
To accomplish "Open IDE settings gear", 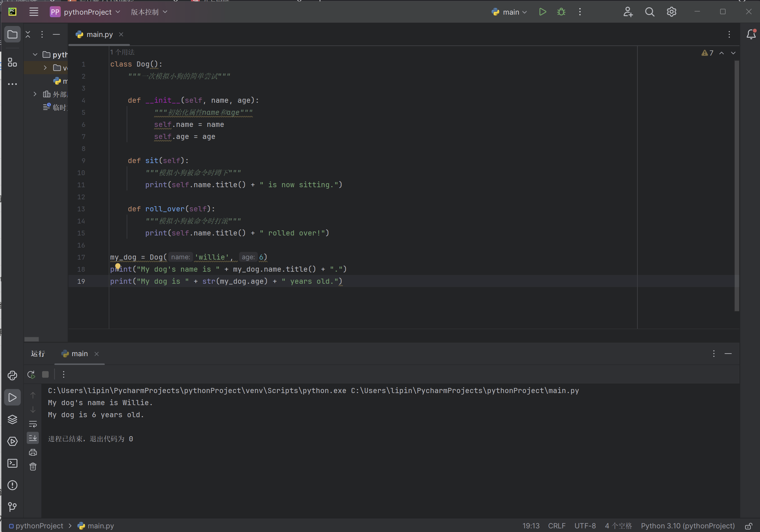I will tap(671, 12).
